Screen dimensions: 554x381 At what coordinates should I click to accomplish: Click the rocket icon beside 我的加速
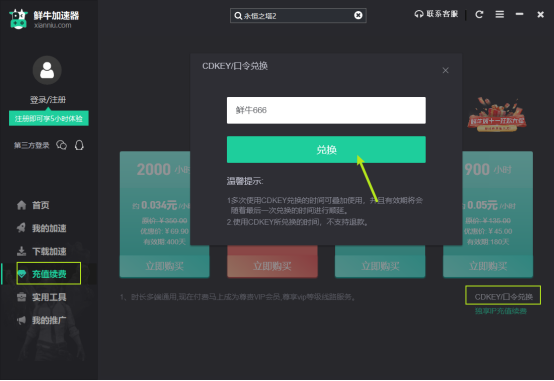coord(21,228)
